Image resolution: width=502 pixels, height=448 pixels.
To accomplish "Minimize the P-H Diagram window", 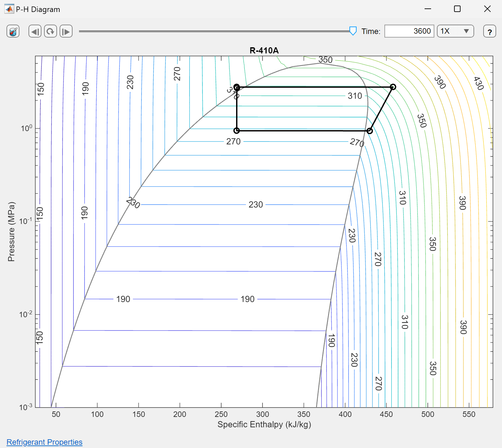I will (428, 9).
